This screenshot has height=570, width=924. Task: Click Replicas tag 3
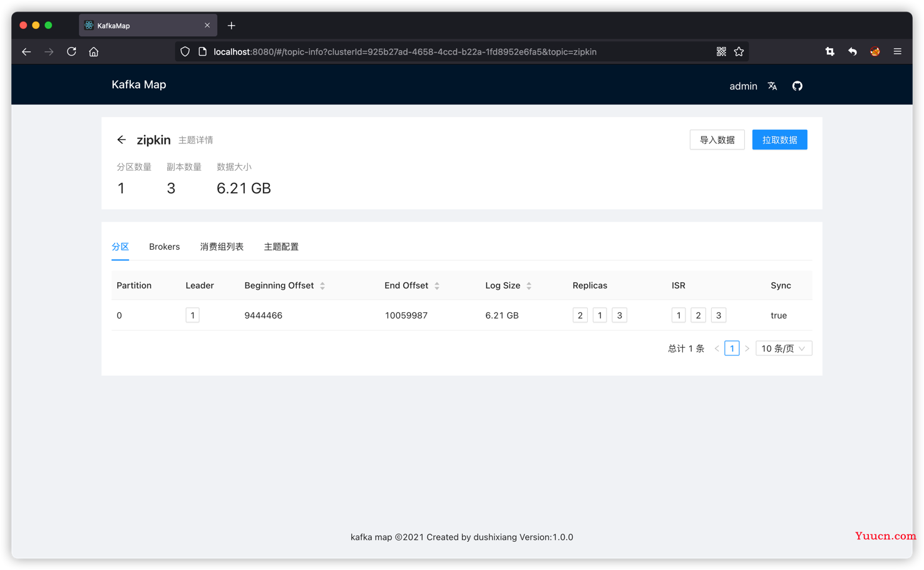coord(620,315)
